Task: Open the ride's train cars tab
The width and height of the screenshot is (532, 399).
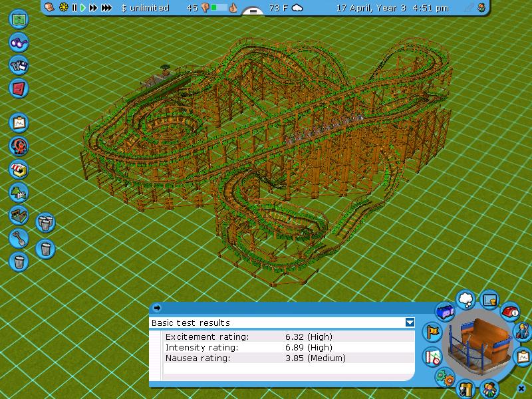Action: click(x=445, y=312)
